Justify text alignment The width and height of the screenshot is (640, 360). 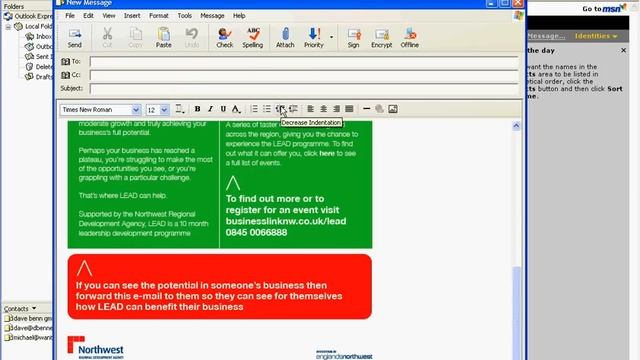click(x=349, y=109)
